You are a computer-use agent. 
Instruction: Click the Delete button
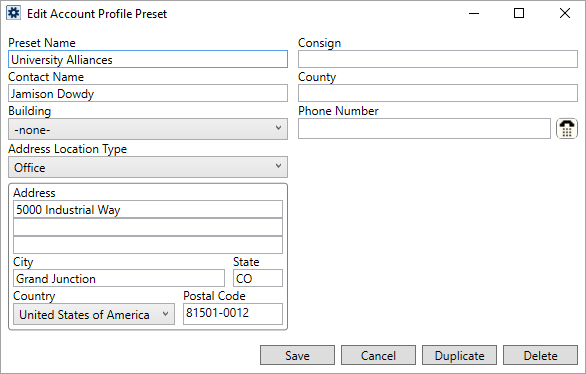tap(540, 355)
